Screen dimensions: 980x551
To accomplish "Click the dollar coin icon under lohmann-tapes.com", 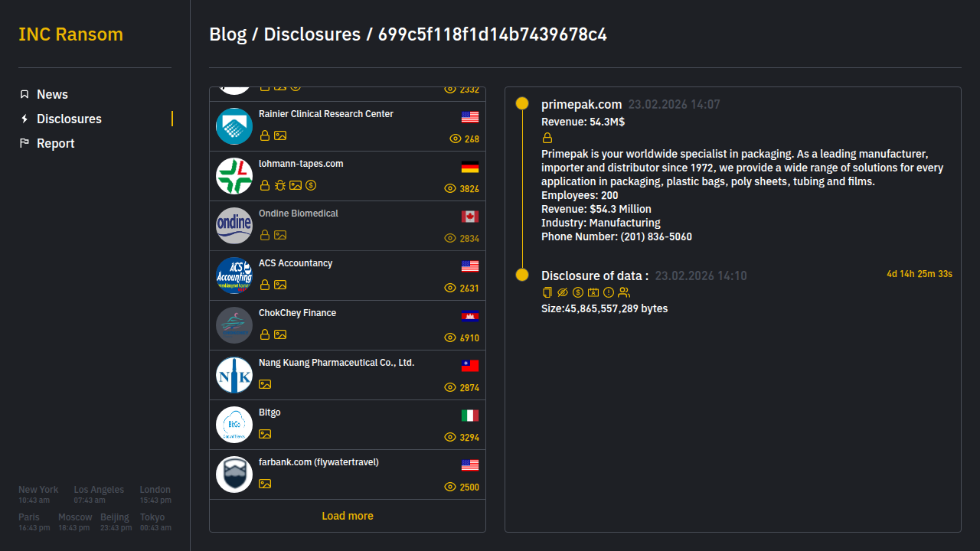I will (x=311, y=185).
